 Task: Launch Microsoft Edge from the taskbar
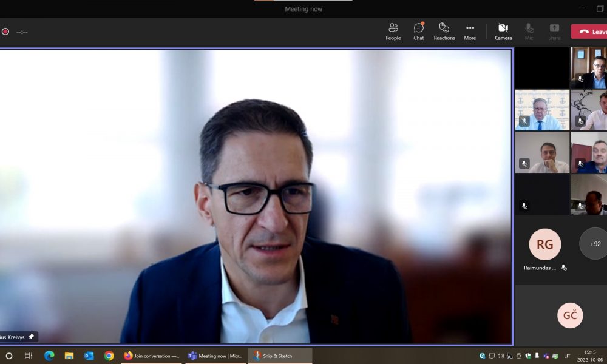[x=49, y=356]
